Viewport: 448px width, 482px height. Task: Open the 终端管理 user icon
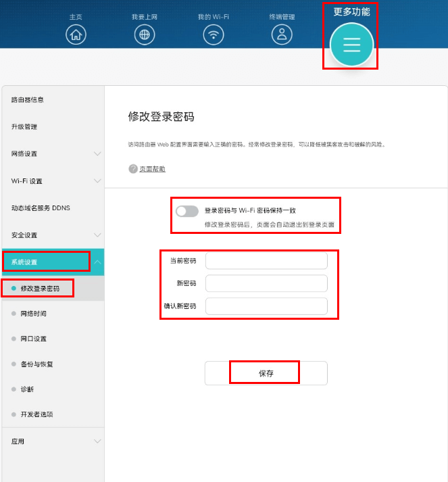pos(282,34)
